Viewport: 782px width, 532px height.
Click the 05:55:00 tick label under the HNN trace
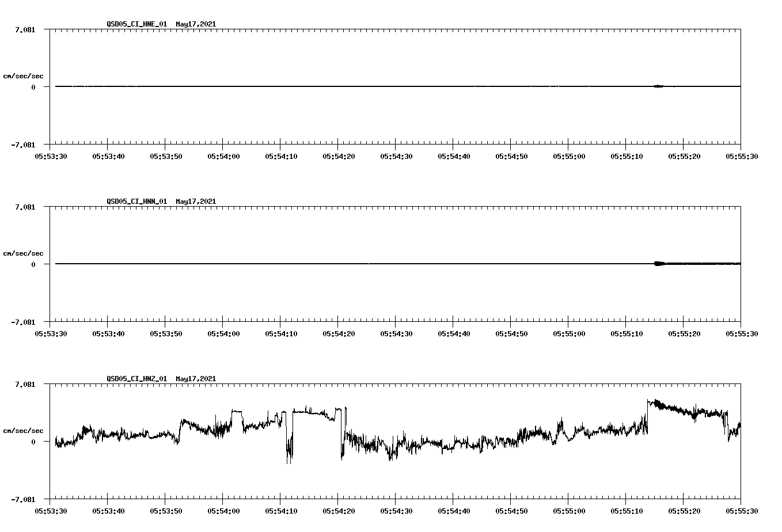tap(569, 333)
